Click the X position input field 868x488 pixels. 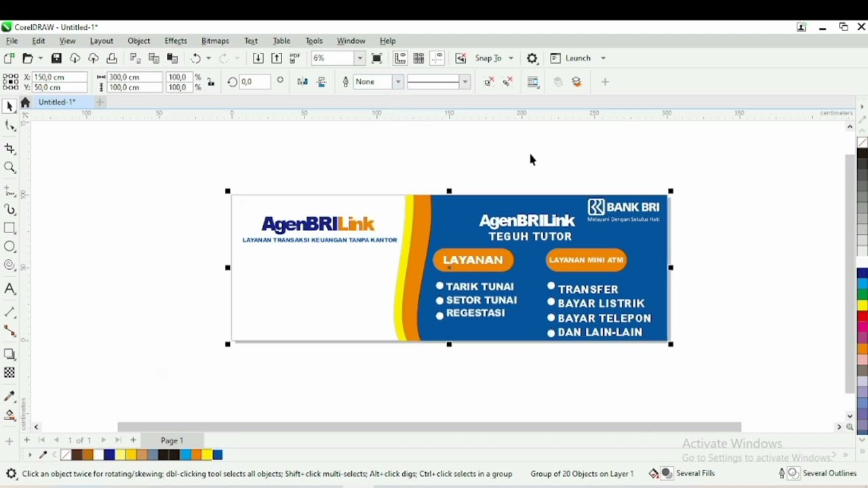(x=60, y=77)
